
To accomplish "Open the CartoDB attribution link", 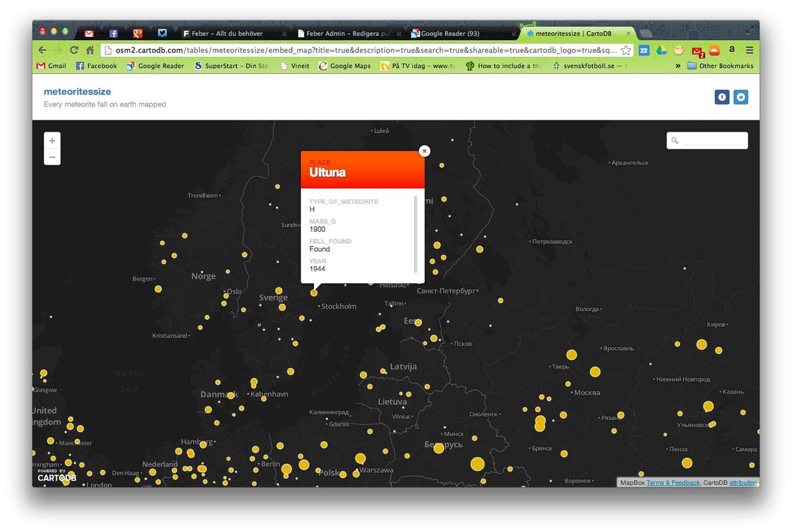I will pos(743,483).
